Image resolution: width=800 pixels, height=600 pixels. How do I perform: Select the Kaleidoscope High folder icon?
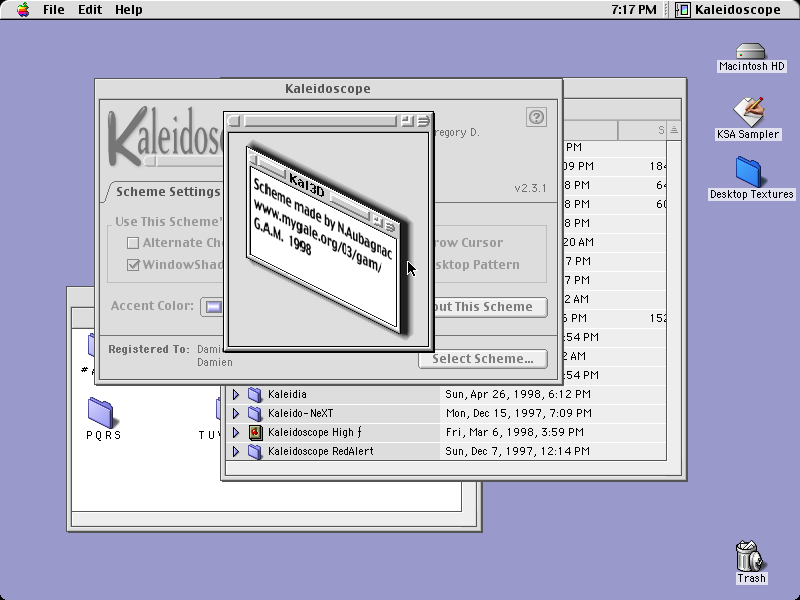tap(255, 433)
